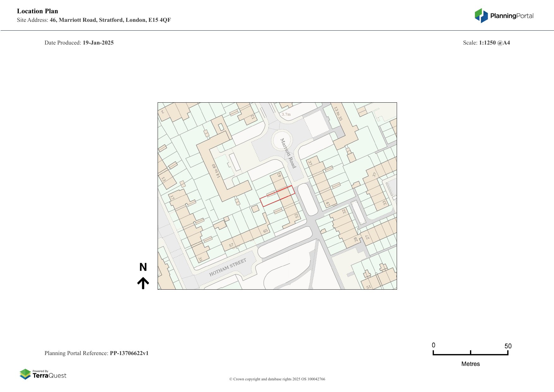Screen dimensions: 554x392
Task: Click the 3.7m spot height label
Action: point(286,114)
